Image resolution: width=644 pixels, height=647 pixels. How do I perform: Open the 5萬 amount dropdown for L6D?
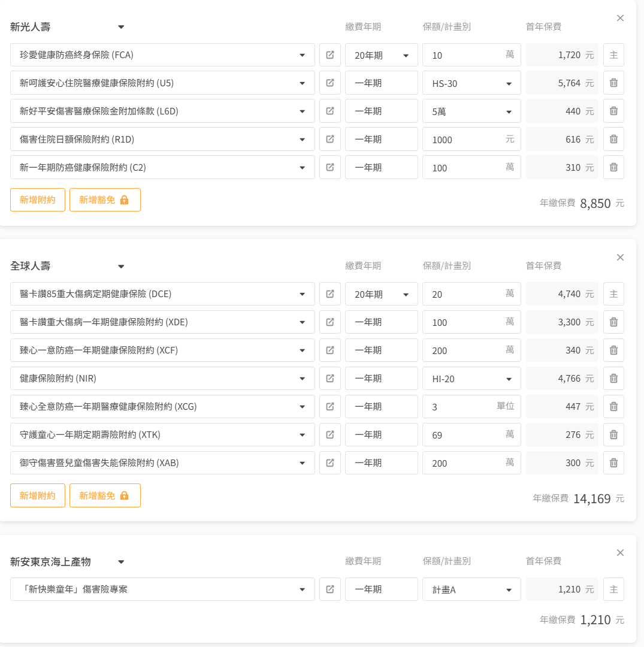(x=471, y=111)
